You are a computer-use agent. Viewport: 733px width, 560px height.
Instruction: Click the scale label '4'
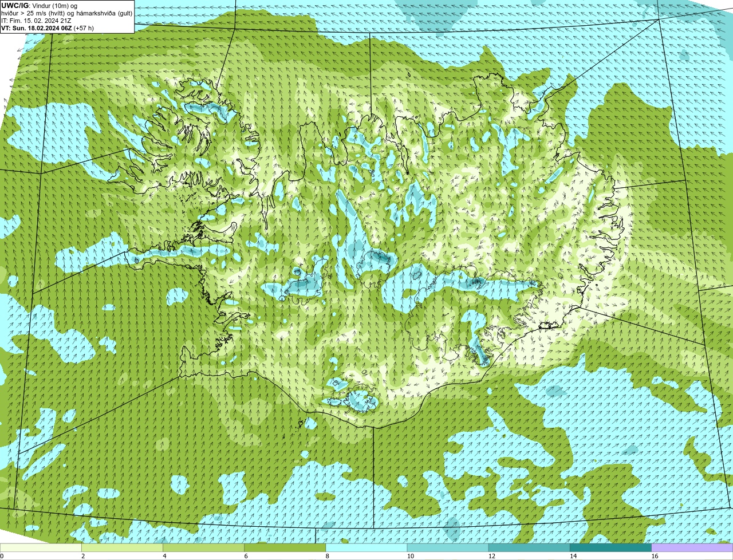point(164,556)
